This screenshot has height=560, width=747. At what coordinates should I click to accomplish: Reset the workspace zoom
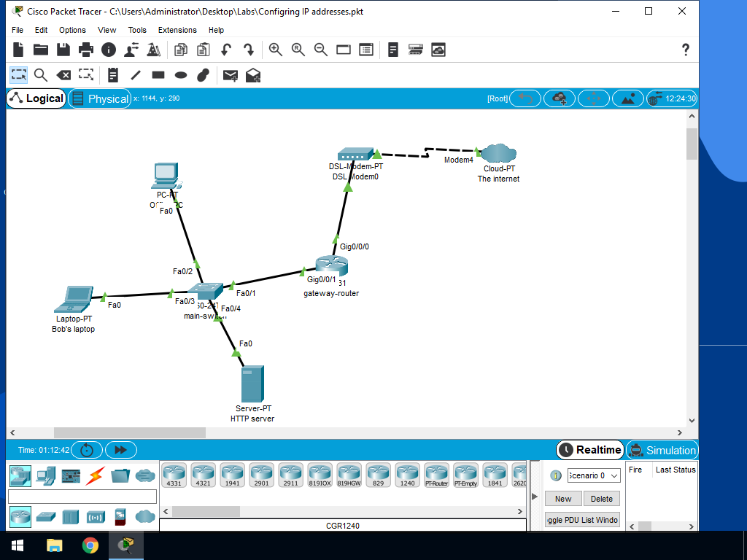point(298,50)
